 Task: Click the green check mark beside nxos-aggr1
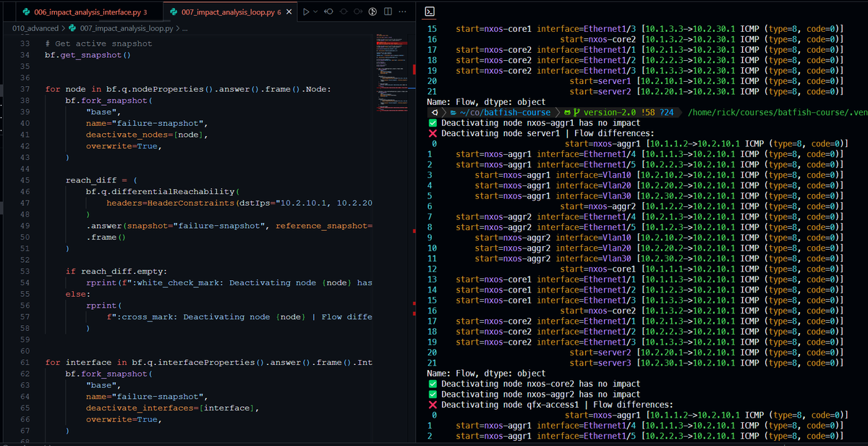(432, 123)
